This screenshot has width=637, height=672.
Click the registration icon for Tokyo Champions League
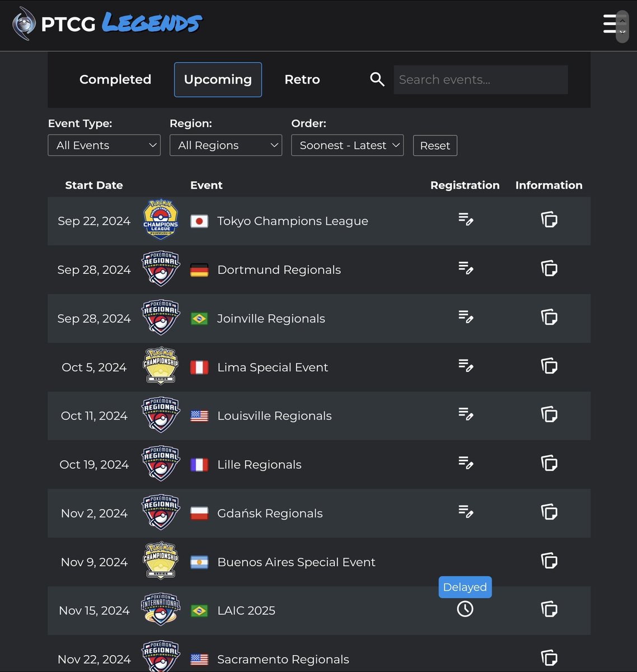[465, 220]
